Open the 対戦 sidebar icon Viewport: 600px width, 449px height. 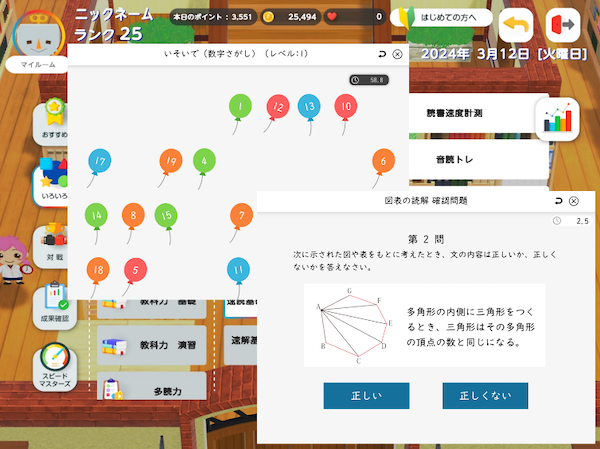pyautogui.click(x=53, y=242)
